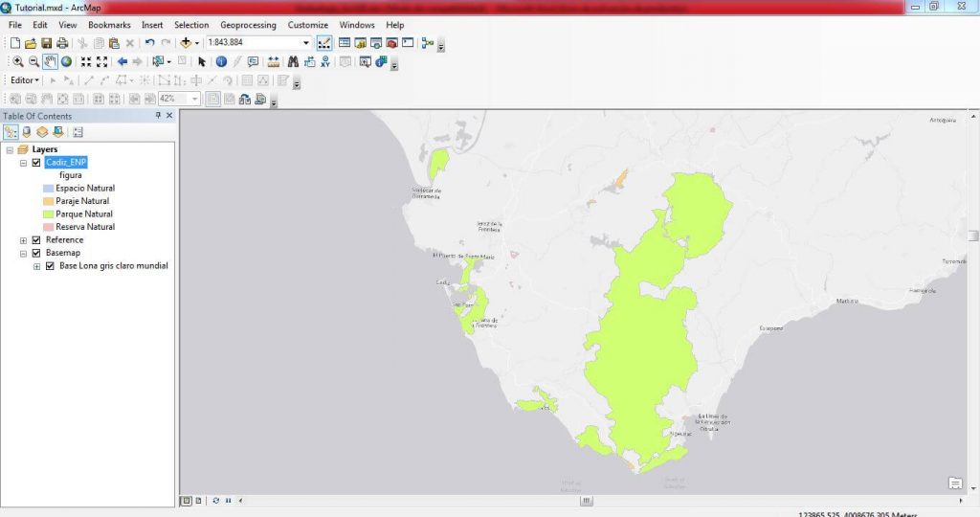Toggle the Reference layer checkbox
The image size is (980, 517).
[36, 240]
